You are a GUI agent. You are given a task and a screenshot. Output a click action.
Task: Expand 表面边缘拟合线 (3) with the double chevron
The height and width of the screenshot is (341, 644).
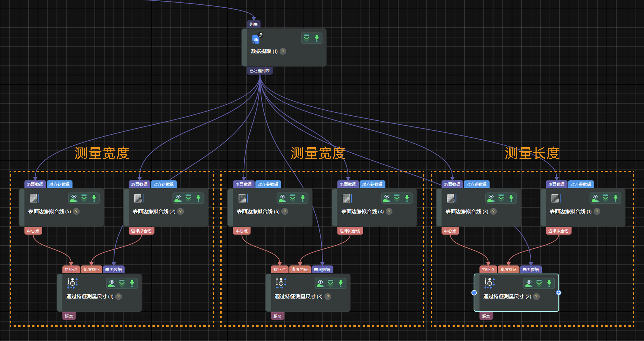(501, 198)
